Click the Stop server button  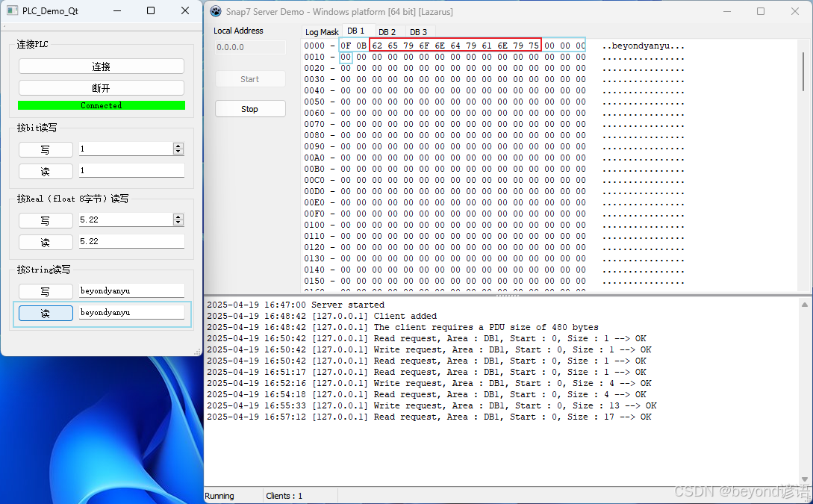coord(250,109)
